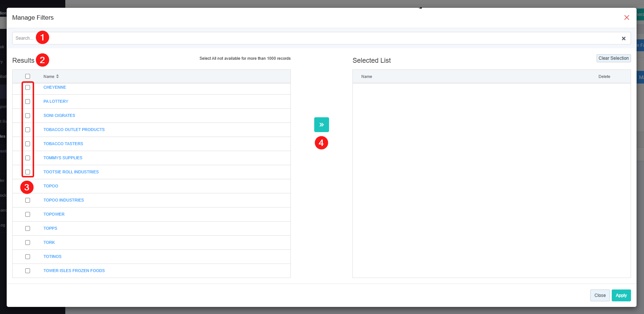The height and width of the screenshot is (314, 644).
Task: Check the TOPOO INDUSTRIES row checkbox
Action: (27, 200)
